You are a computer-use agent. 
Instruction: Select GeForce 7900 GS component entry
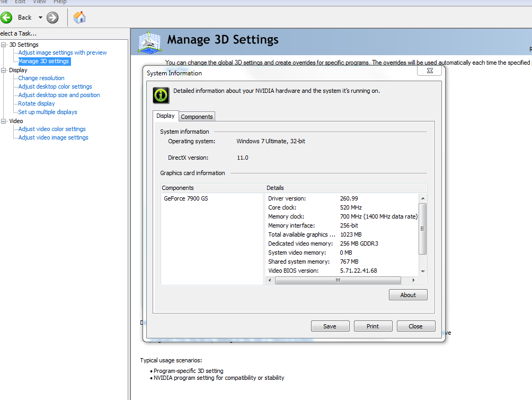[x=186, y=198]
